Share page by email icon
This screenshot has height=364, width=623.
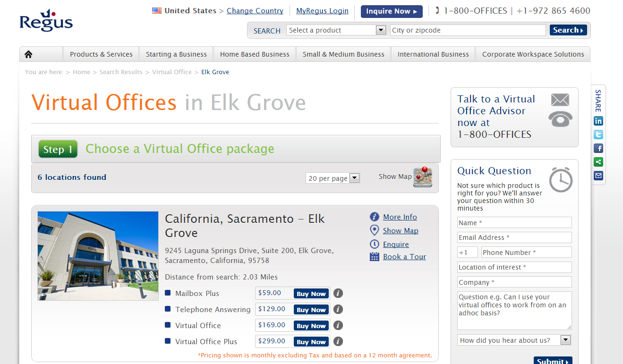click(598, 176)
